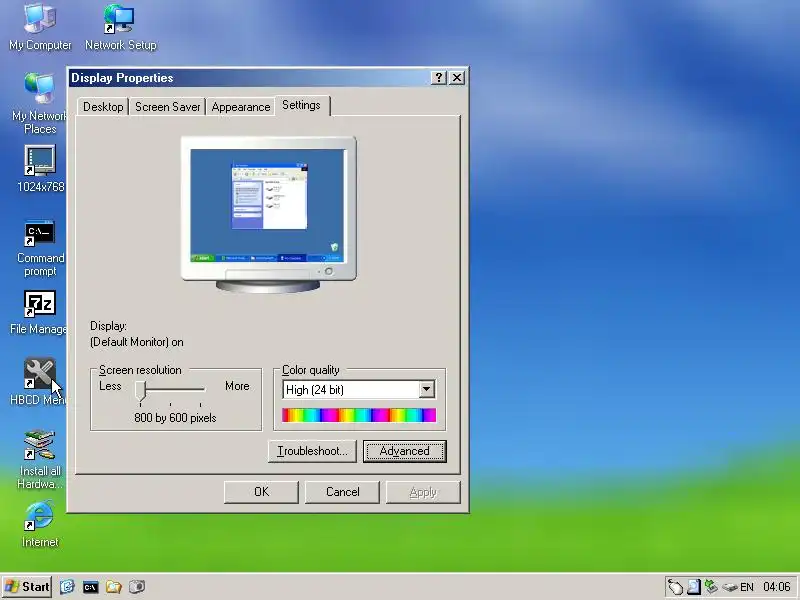Screen dimensions: 800x600
Task: Click the EN language indicator
Action: (747, 587)
